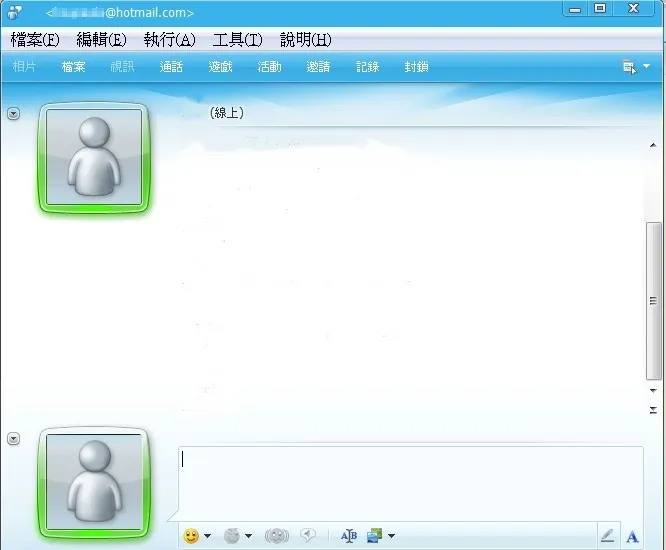
Task: Click the 線上 status text
Action: (x=227, y=113)
